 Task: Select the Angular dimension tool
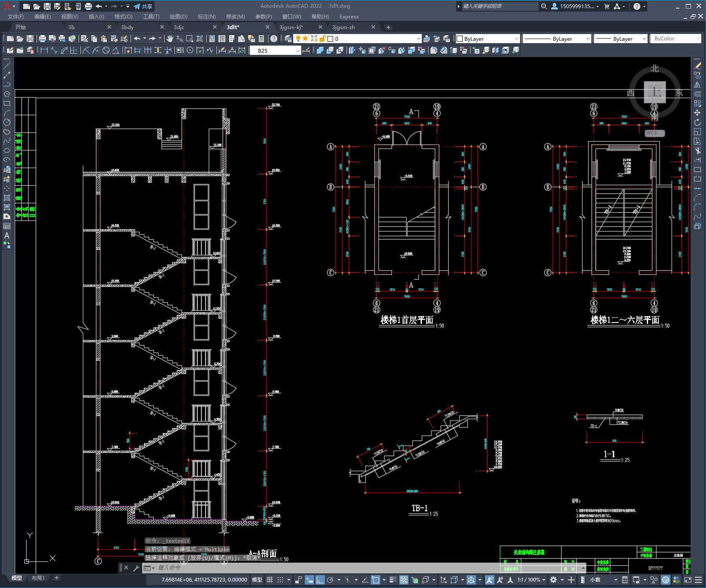[x=115, y=50]
